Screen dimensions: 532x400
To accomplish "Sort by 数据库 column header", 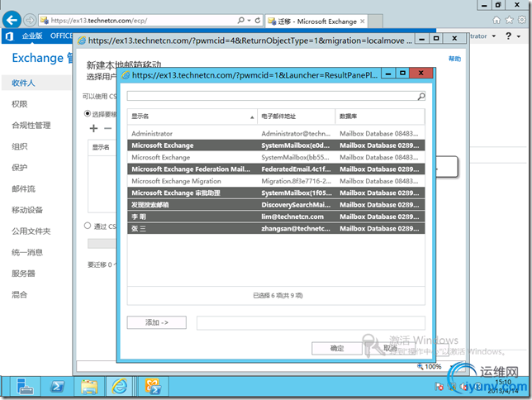I will (x=380, y=117).
